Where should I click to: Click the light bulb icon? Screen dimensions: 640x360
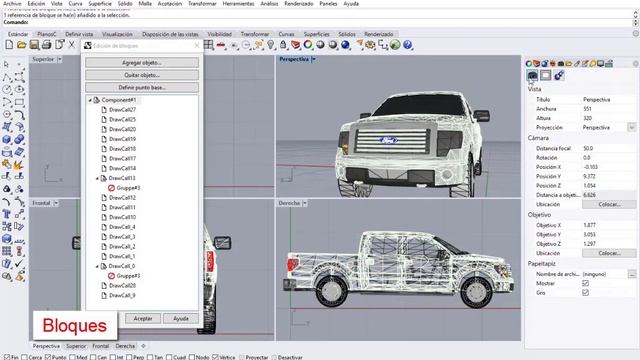(271, 45)
